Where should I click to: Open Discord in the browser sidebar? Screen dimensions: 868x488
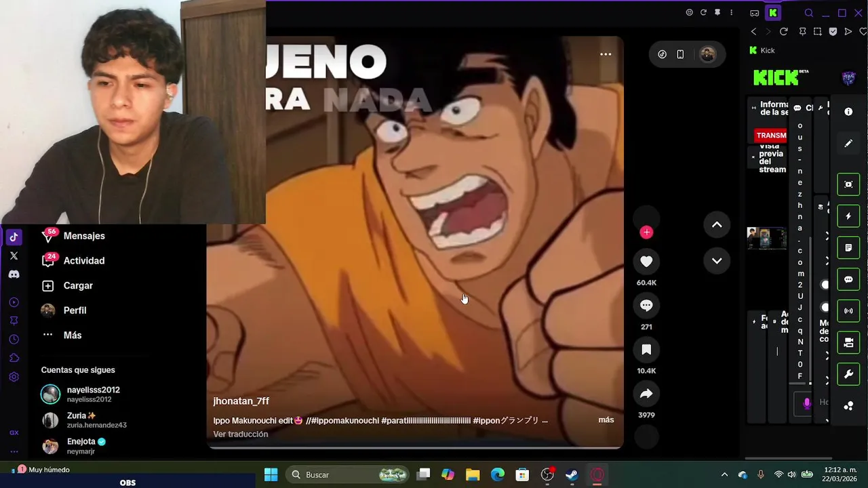click(14, 274)
